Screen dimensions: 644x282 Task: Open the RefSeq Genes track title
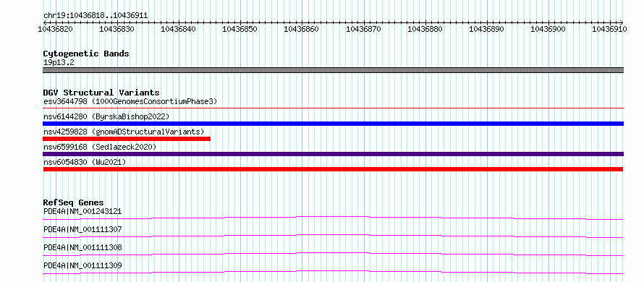click(x=74, y=202)
